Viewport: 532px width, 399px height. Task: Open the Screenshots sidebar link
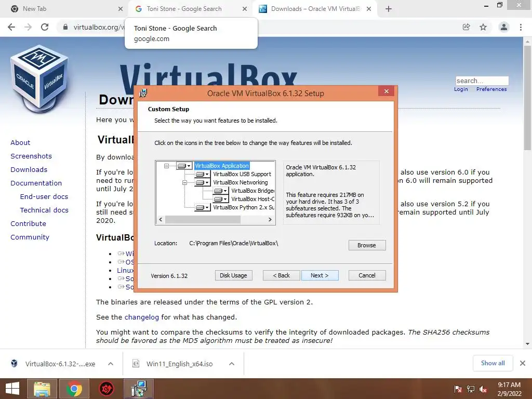pos(31,156)
